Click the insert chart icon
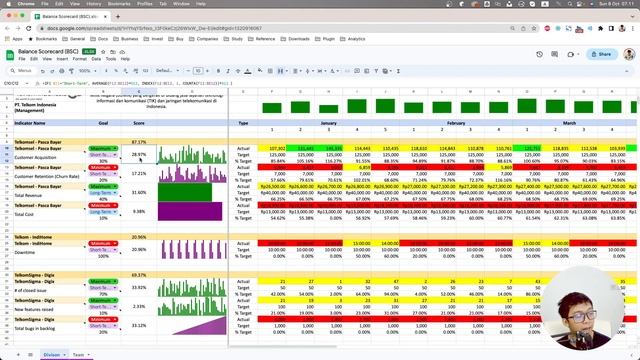Screen dimensions: 640x360 coord(367,71)
